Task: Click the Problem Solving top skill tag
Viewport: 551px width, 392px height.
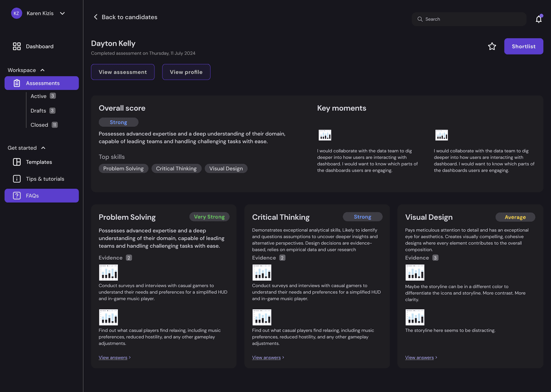Action: tap(123, 169)
